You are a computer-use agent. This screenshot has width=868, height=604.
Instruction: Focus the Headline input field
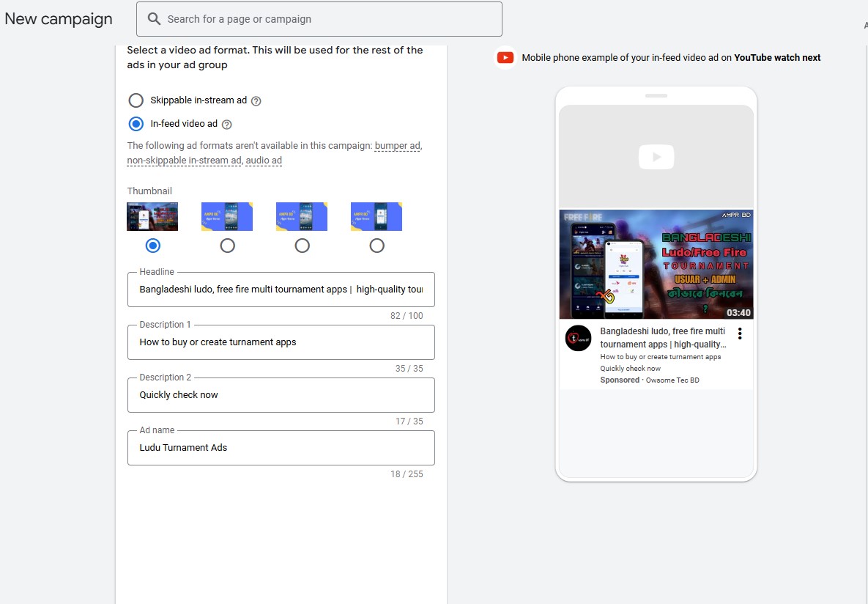[281, 290]
